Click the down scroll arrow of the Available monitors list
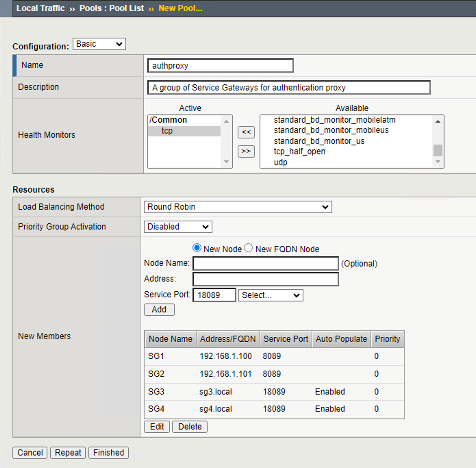 click(438, 161)
